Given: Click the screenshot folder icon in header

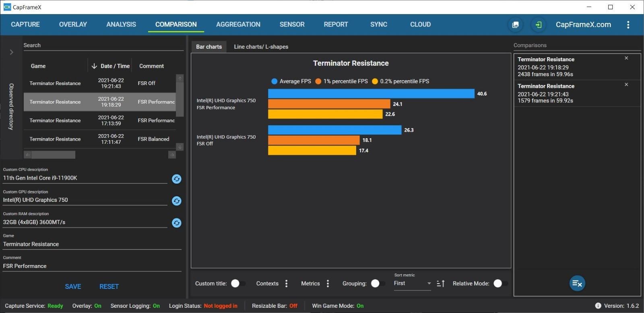Looking at the screenshot, I should click(515, 25).
